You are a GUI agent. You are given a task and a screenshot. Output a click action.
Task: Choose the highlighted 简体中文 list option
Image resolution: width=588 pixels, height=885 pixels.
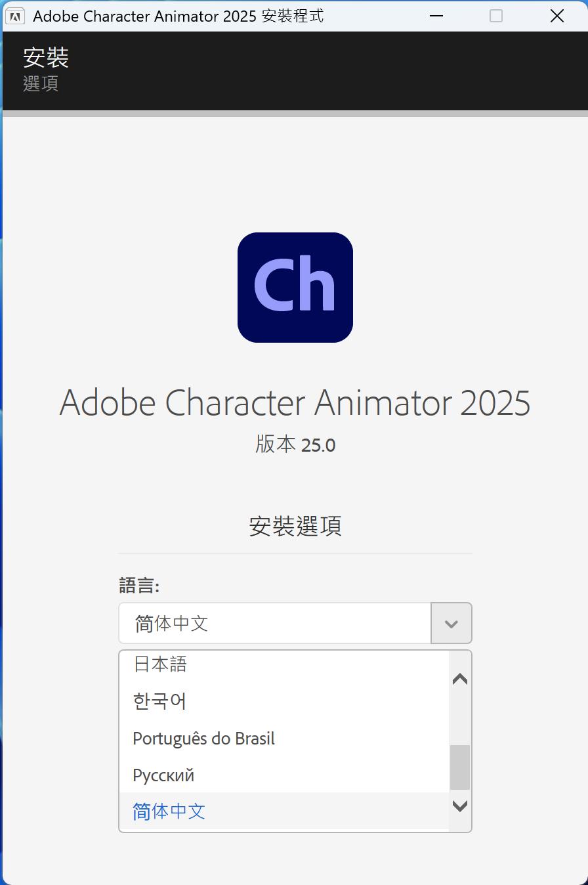(169, 812)
